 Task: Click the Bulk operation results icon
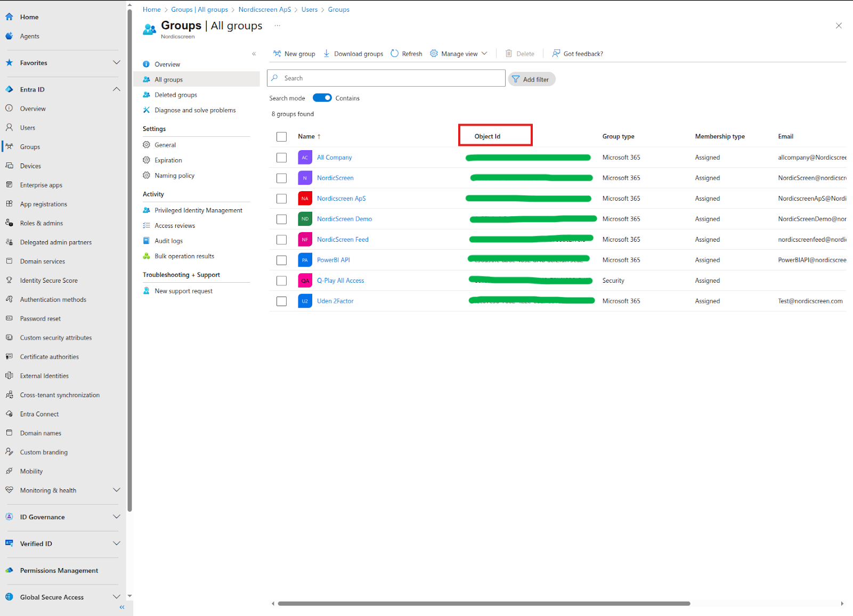pyautogui.click(x=147, y=256)
